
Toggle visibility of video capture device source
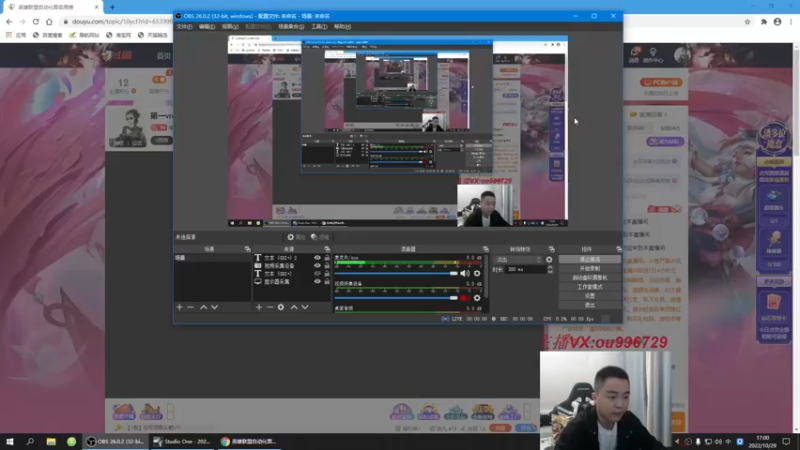[317, 265]
